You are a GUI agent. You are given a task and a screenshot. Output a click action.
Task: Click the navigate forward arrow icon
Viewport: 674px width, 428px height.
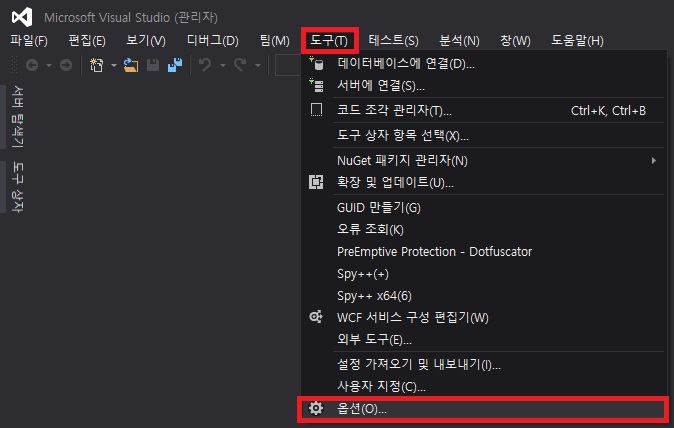[x=66, y=65]
